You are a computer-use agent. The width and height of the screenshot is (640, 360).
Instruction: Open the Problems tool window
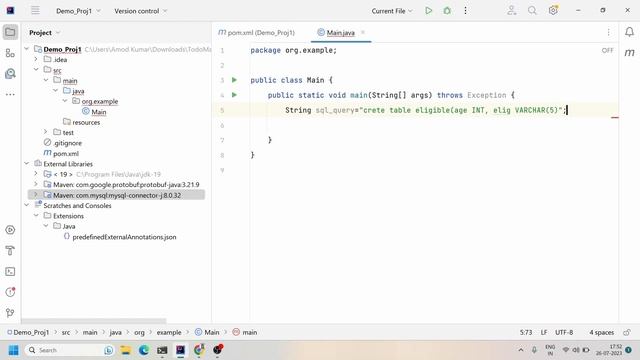(10, 292)
